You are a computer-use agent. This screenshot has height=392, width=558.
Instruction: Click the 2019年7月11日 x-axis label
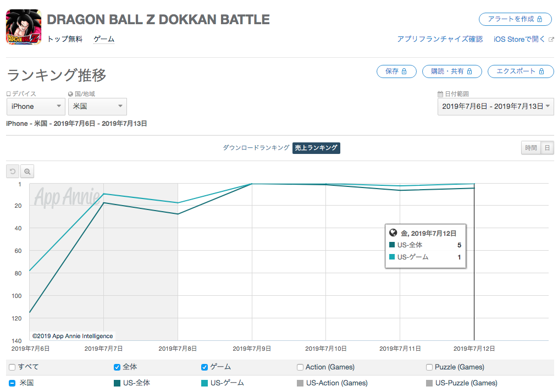(x=400, y=349)
